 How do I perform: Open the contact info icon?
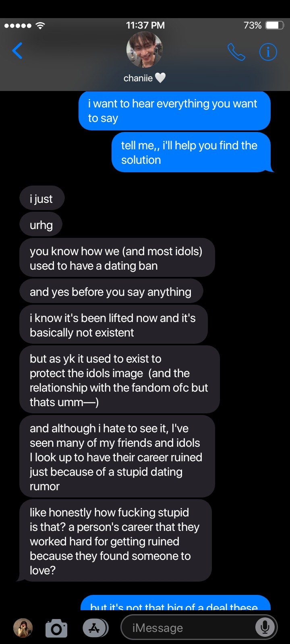268,52
